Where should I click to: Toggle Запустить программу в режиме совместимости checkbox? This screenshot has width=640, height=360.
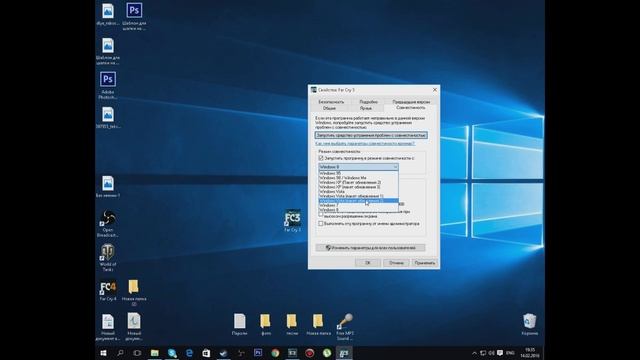tap(321, 158)
